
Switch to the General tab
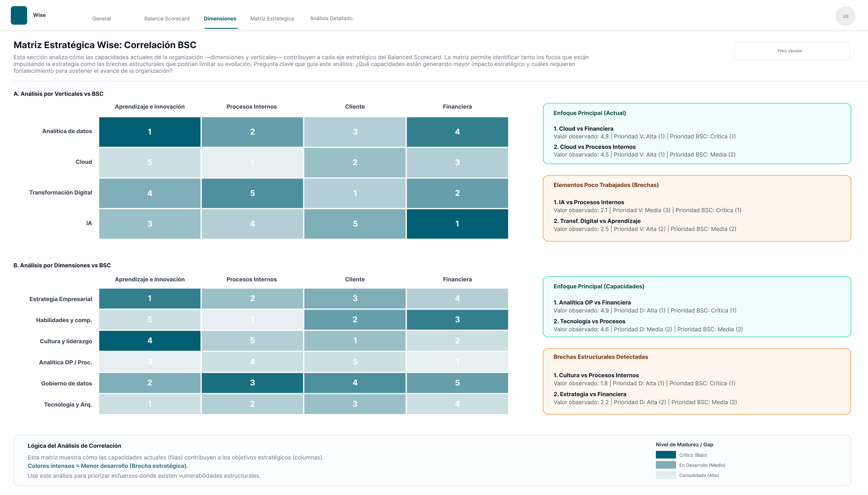(x=101, y=18)
